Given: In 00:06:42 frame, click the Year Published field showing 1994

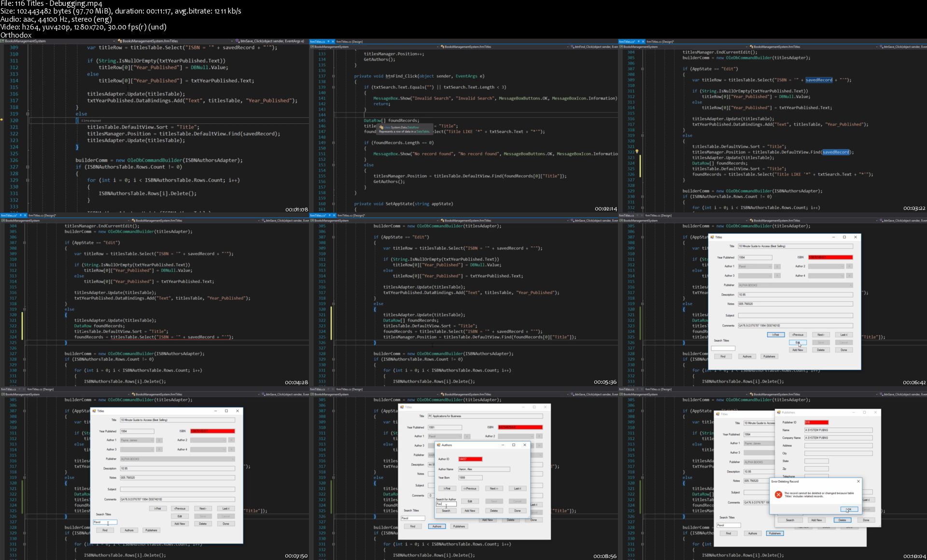Looking at the screenshot, I should coord(755,257).
